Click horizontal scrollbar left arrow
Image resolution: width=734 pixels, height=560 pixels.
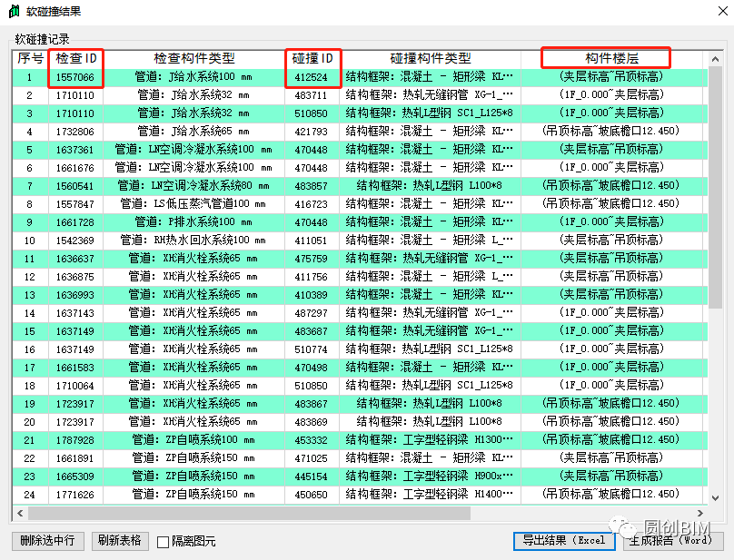[20, 513]
